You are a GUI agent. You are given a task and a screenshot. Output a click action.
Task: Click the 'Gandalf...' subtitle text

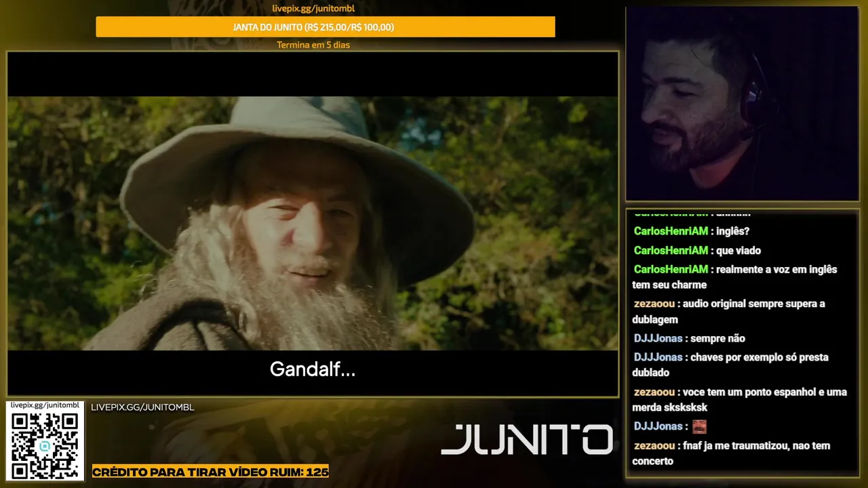(313, 369)
